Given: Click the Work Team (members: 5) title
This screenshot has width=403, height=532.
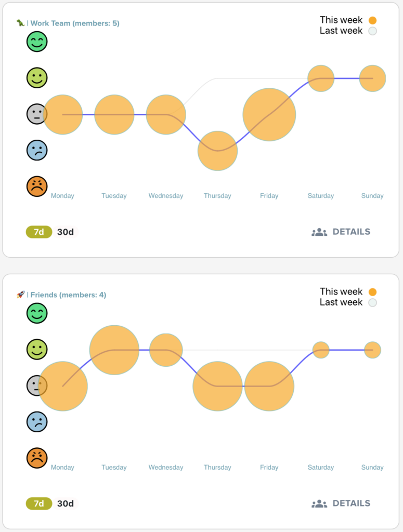Looking at the screenshot, I should (75, 23).
